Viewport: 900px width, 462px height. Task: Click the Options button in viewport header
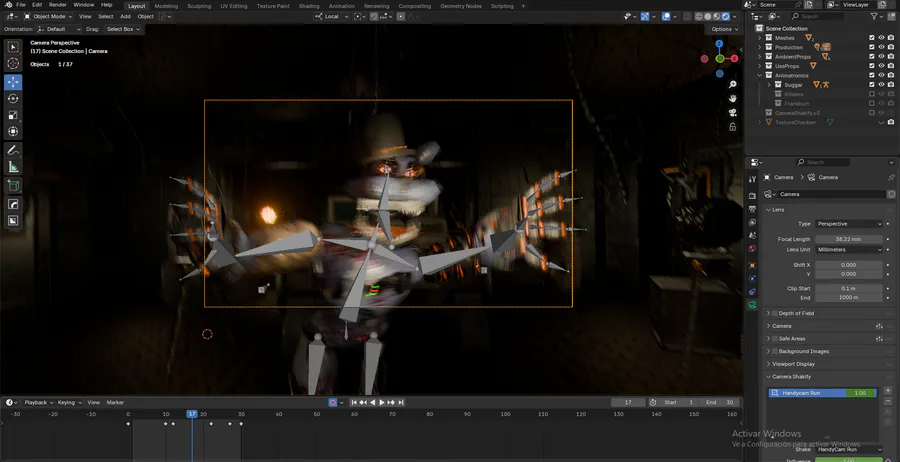pyautogui.click(x=724, y=29)
